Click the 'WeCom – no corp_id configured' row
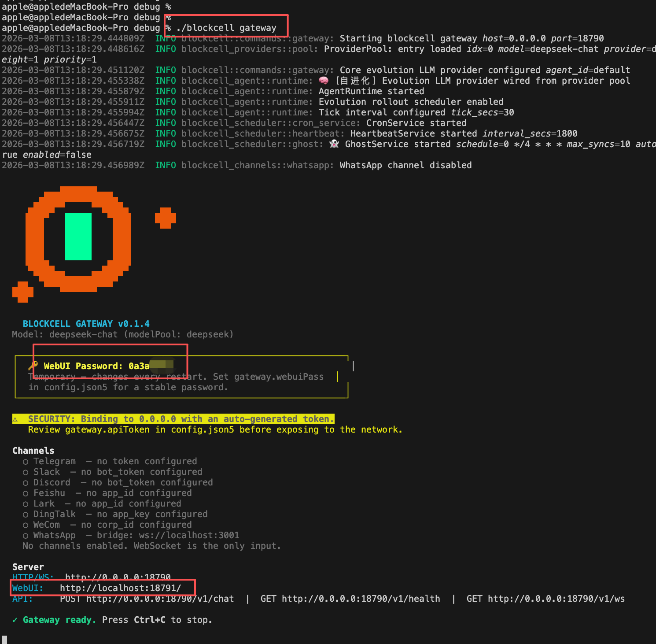The width and height of the screenshot is (656, 644). (107, 525)
